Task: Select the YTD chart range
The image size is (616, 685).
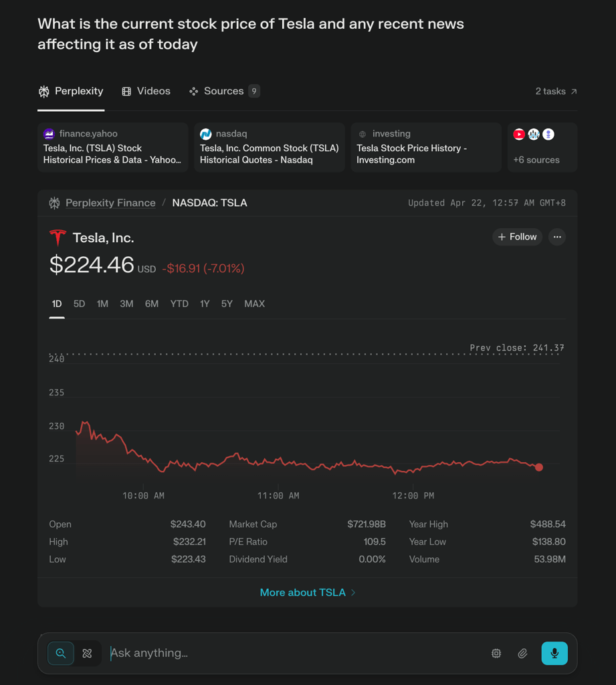Action: [179, 304]
